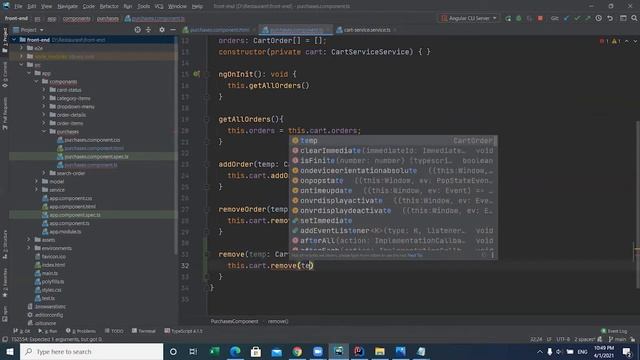Viewport: 640px width, 360px height.
Task: Click Collapse All icon in Project panel
Action: [148, 30]
